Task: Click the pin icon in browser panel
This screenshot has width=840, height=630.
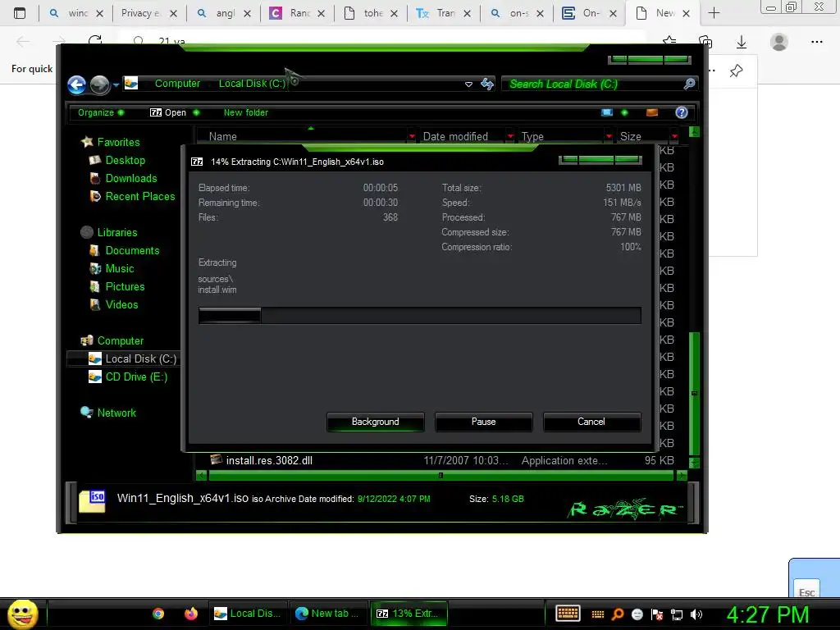Action: pyautogui.click(x=736, y=71)
